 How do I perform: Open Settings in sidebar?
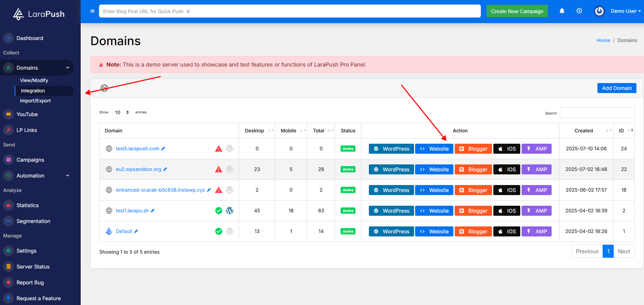point(27,251)
